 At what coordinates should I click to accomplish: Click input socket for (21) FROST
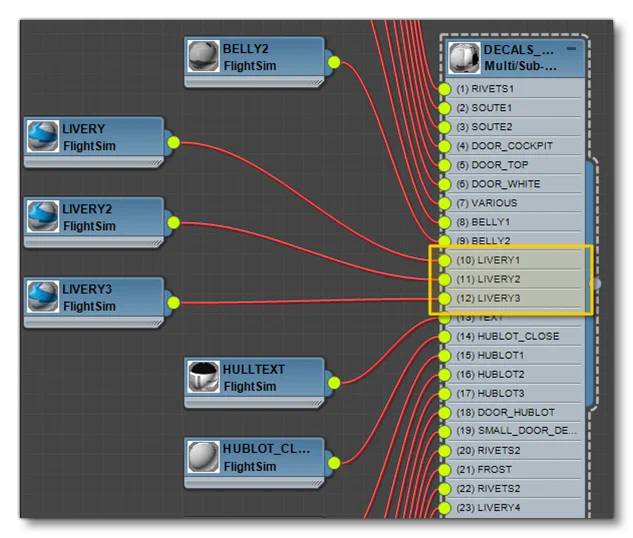click(444, 470)
